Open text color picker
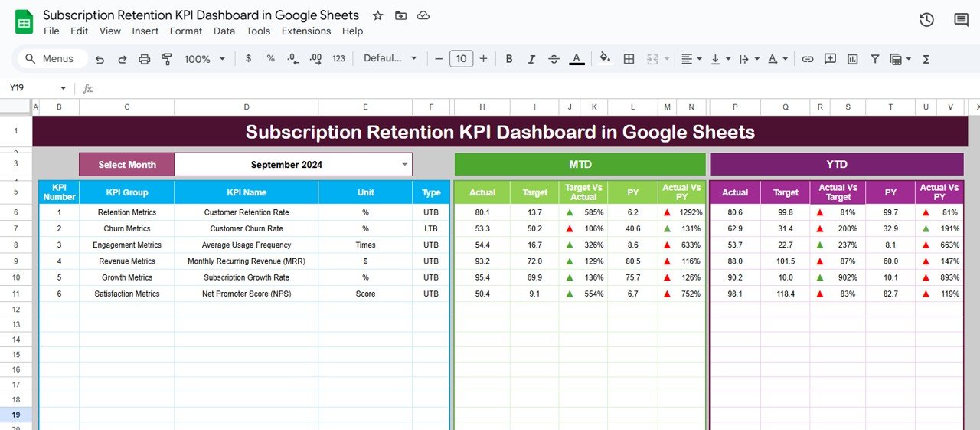The width and height of the screenshot is (980, 430). point(577,59)
